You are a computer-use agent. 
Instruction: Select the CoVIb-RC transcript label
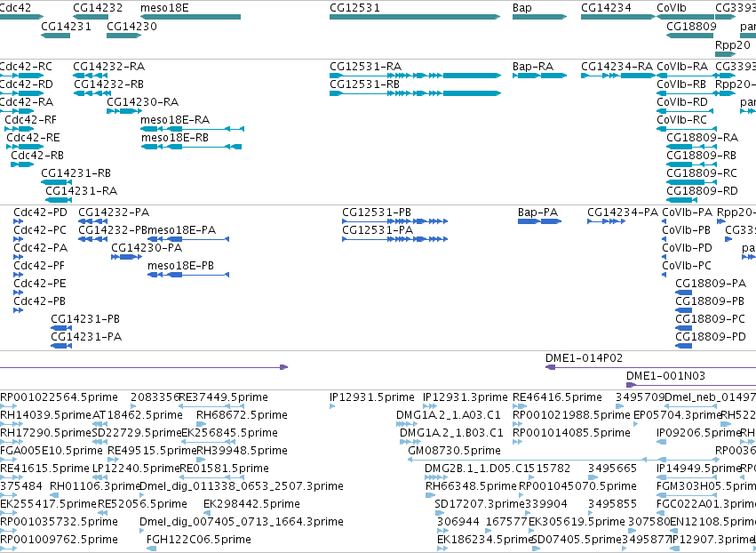pos(681,120)
